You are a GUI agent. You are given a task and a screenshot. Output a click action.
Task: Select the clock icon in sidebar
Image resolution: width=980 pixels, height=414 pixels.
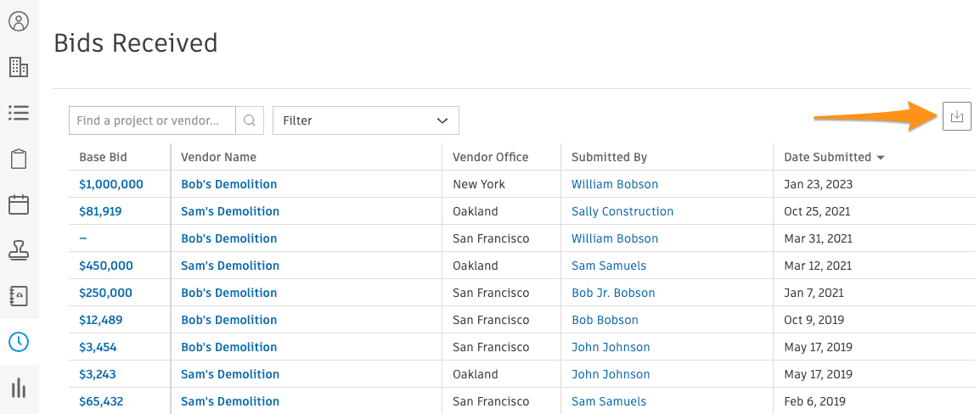(x=19, y=342)
